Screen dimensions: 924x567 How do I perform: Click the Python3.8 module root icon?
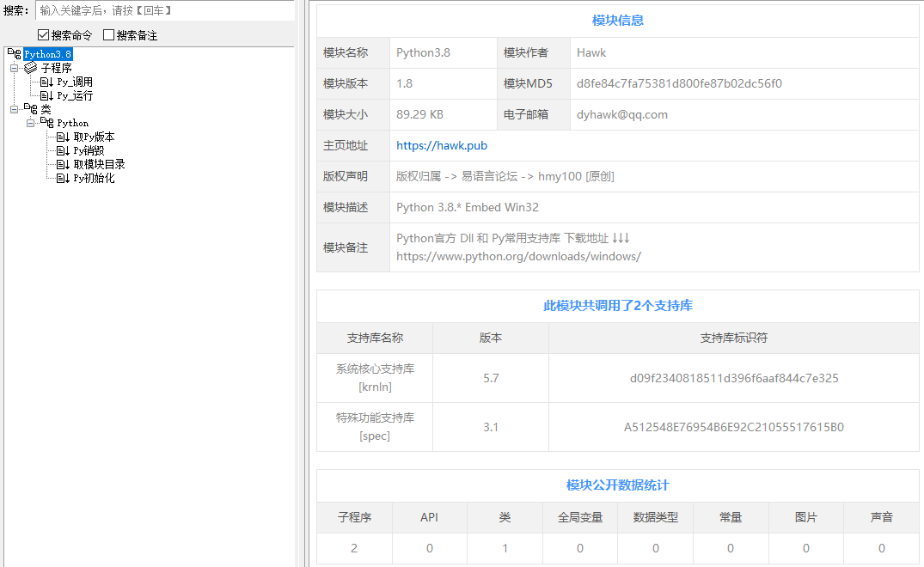click(x=15, y=53)
